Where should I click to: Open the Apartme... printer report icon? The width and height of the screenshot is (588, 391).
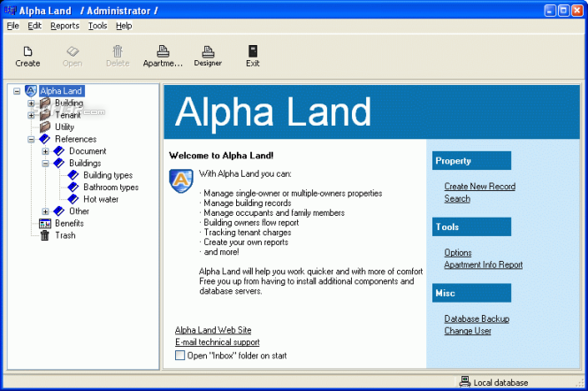click(x=163, y=51)
